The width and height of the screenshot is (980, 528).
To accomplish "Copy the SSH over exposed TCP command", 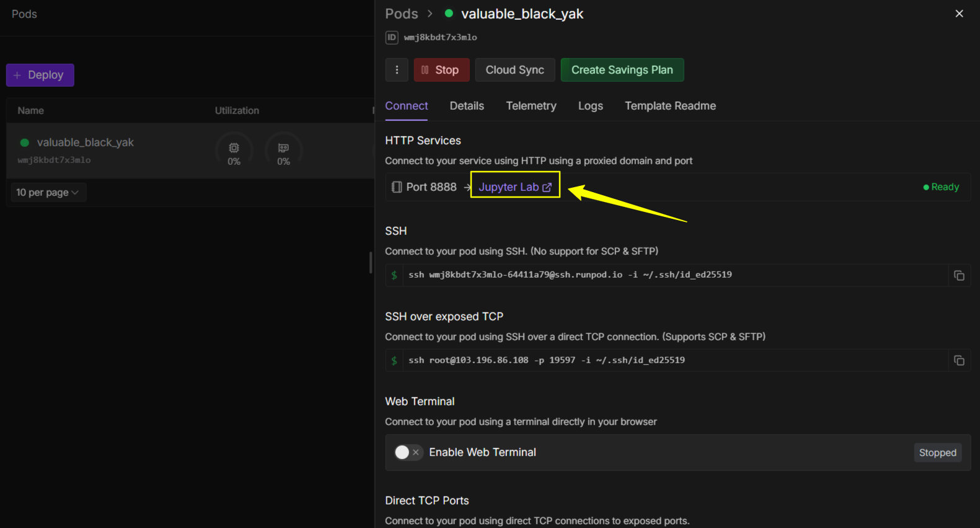I will tap(959, 360).
